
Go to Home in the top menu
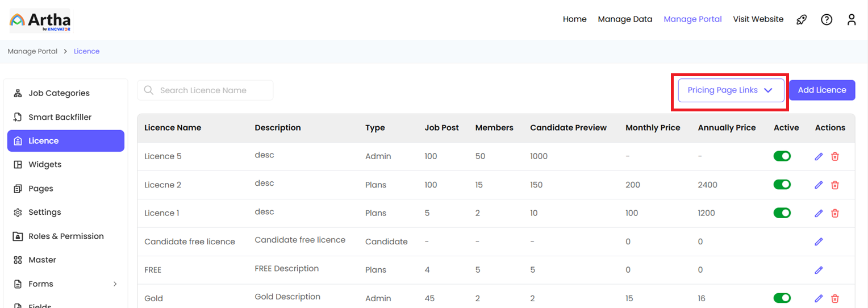[x=574, y=19]
